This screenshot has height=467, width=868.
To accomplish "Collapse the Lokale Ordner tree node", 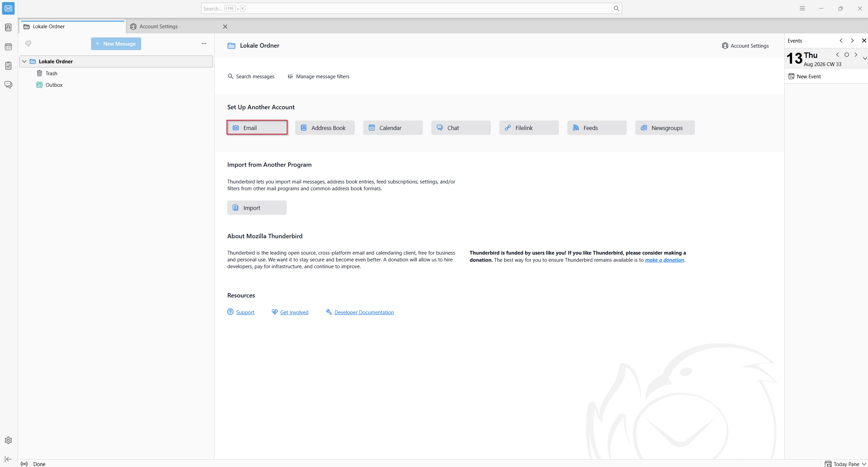I will click(x=24, y=61).
